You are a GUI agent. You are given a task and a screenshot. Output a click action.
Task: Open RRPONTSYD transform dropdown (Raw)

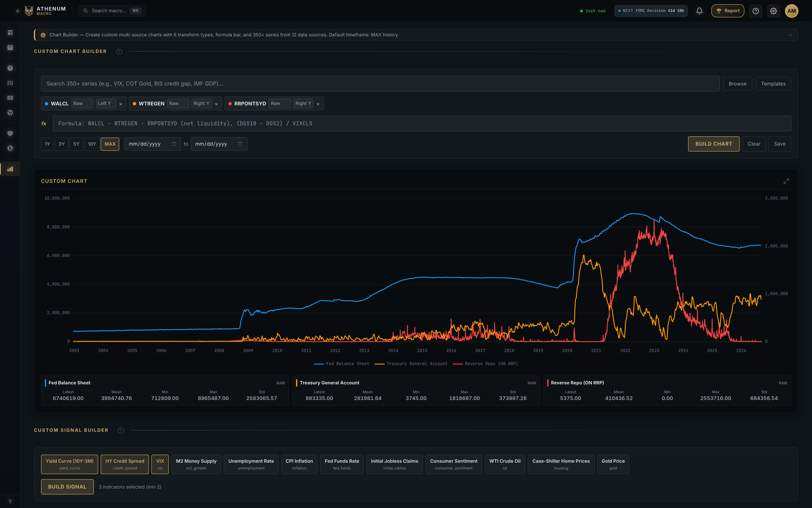coord(280,104)
